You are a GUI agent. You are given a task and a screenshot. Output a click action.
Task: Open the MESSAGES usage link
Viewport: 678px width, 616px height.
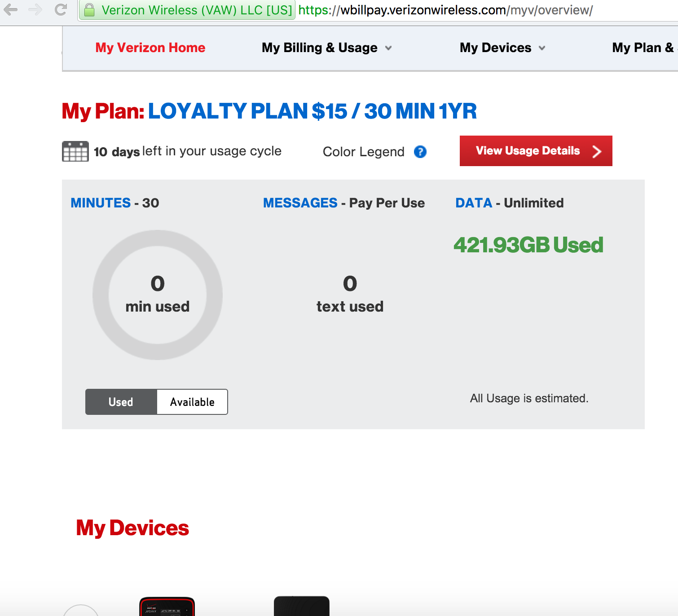pos(300,203)
